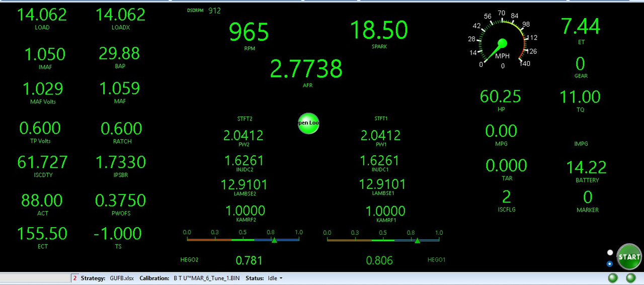This screenshot has height=285, width=644.
Task: Click the MAF Volts value 1.029
Action: click(x=43, y=88)
